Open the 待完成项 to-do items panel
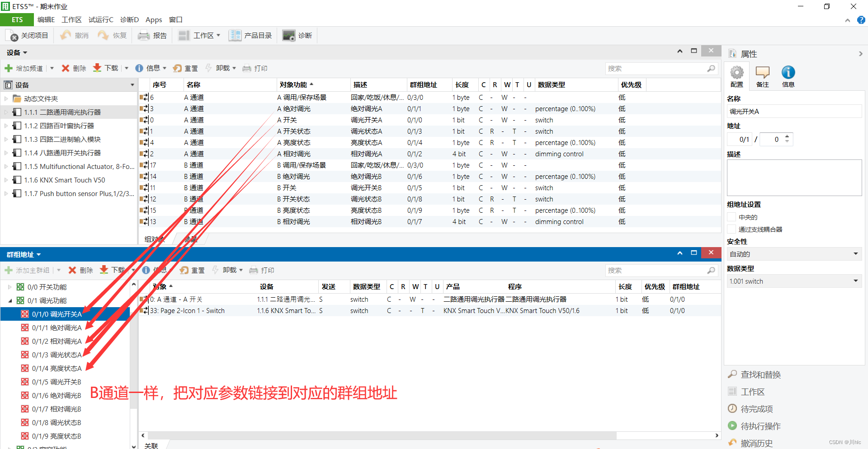This screenshot has width=868, height=449. point(756,409)
